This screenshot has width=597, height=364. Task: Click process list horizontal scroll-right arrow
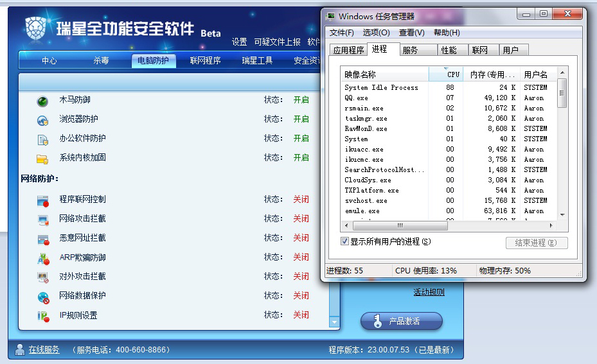coord(551,225)
